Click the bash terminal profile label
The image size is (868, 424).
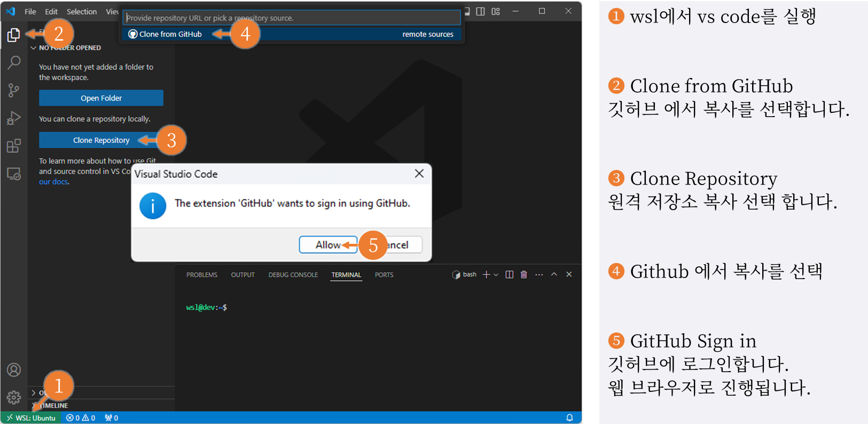464,274
